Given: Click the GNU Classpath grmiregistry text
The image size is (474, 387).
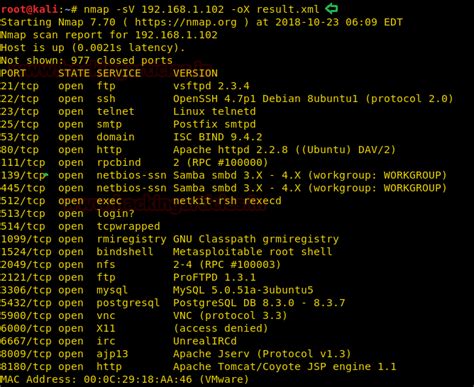Looking at the screenshot, I should pyautogui.click(x=256, y=239).
